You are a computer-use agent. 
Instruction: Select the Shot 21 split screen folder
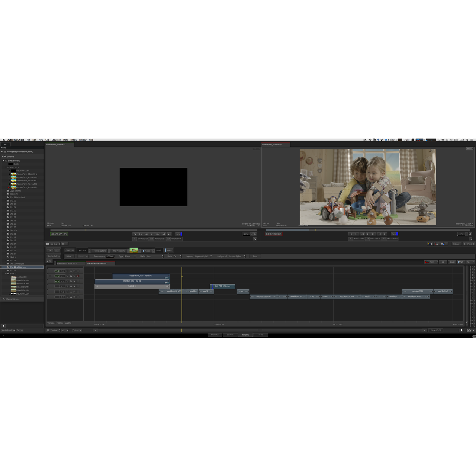click(22, 267)
